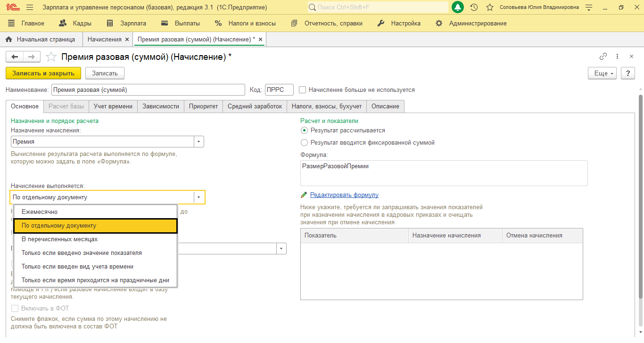Expand Назначение начисления dropdown arrow
The width and height of the screenshot is (644, 343).
pyautogui.click(x=199, y=141)
